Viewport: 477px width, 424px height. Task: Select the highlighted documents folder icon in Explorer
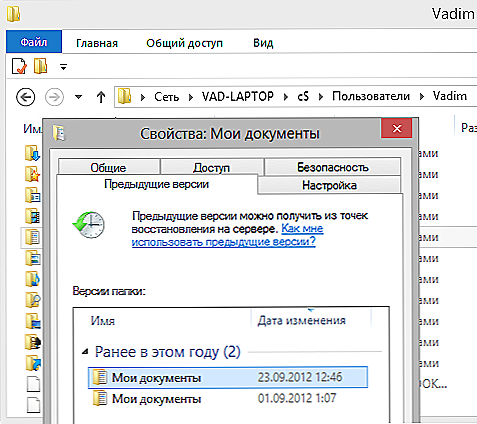pos(33,237)
